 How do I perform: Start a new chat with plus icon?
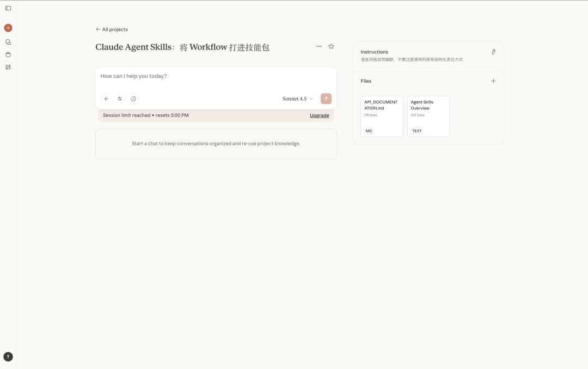[8, 28]
